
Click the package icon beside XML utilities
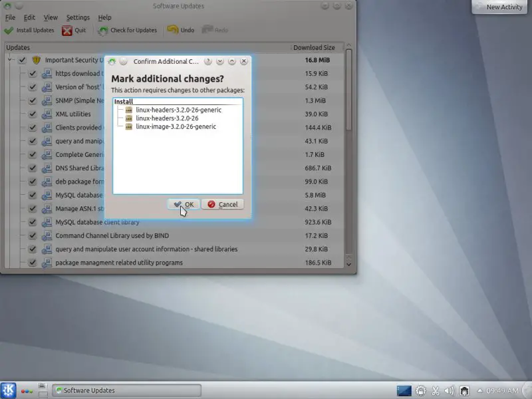(x=47, y=114)
